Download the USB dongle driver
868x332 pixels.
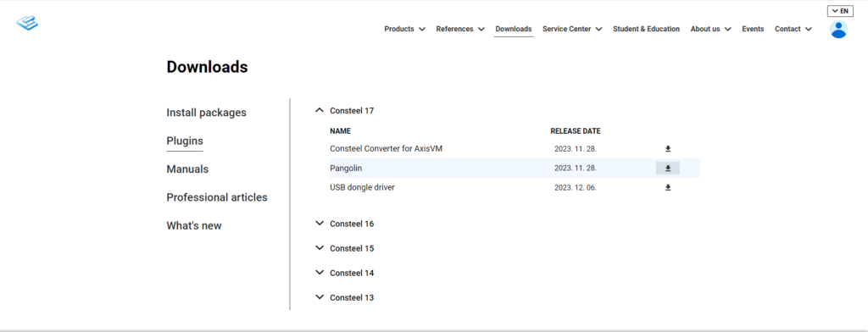pos(668,187)
